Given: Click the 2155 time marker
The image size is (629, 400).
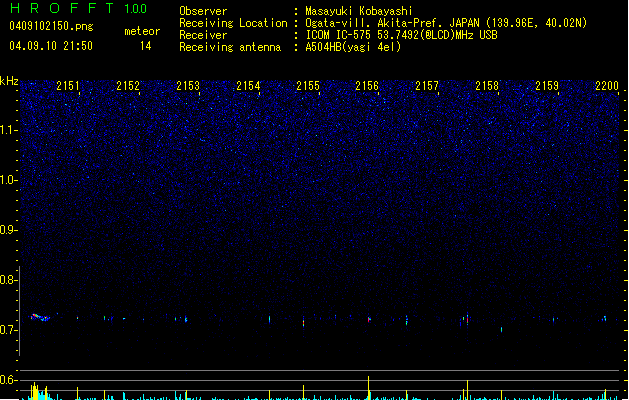Looking at the screenshot, I should pos(308,85).
